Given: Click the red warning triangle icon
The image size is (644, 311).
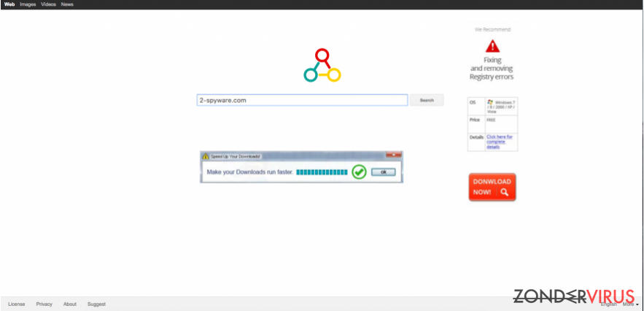Looking at the screenshot, I should (492, 46).
